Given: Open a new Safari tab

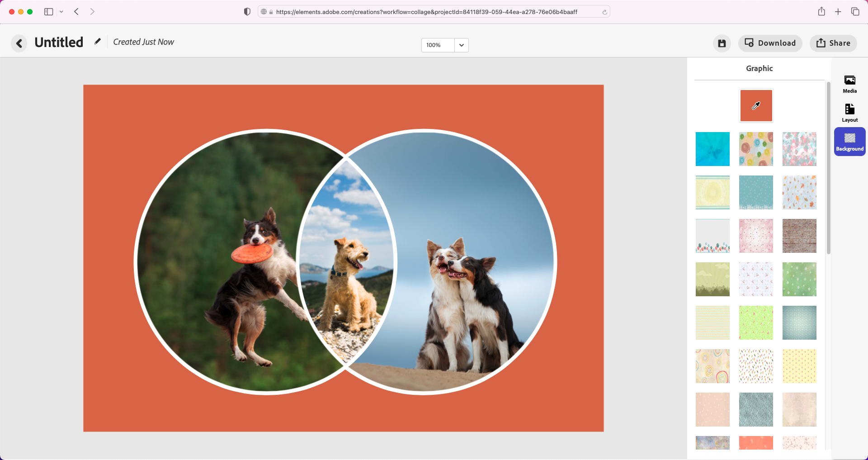Looking at the screenshot, I should pos(838,12).
